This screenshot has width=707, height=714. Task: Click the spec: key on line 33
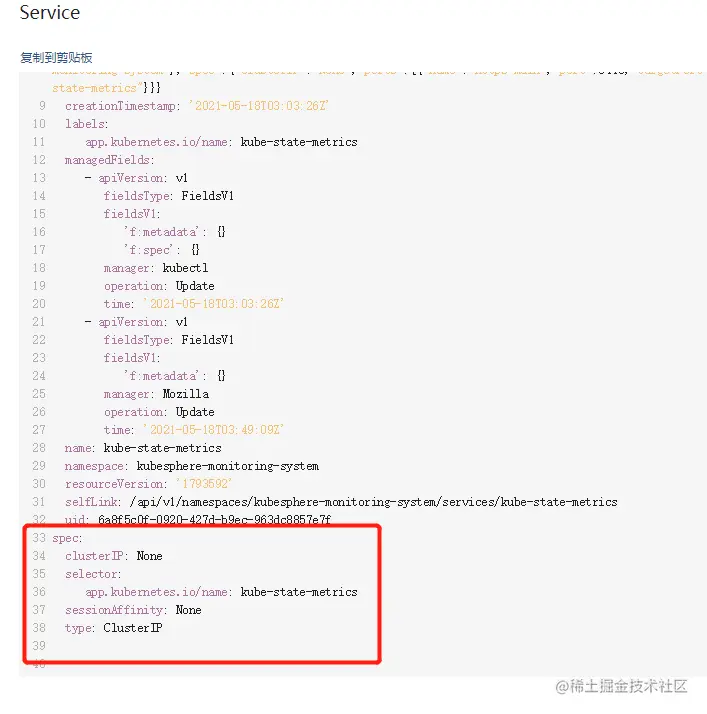(68, 538)
